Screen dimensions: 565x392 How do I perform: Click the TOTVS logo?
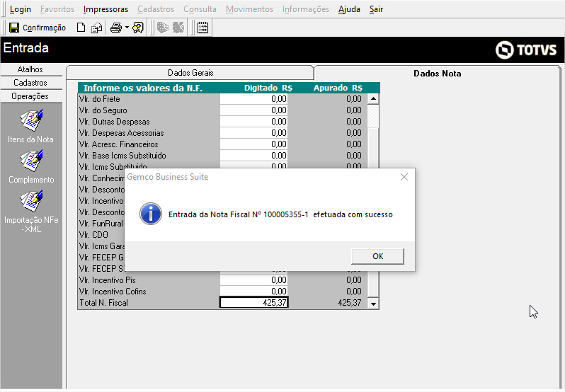(x=526, y=50)
